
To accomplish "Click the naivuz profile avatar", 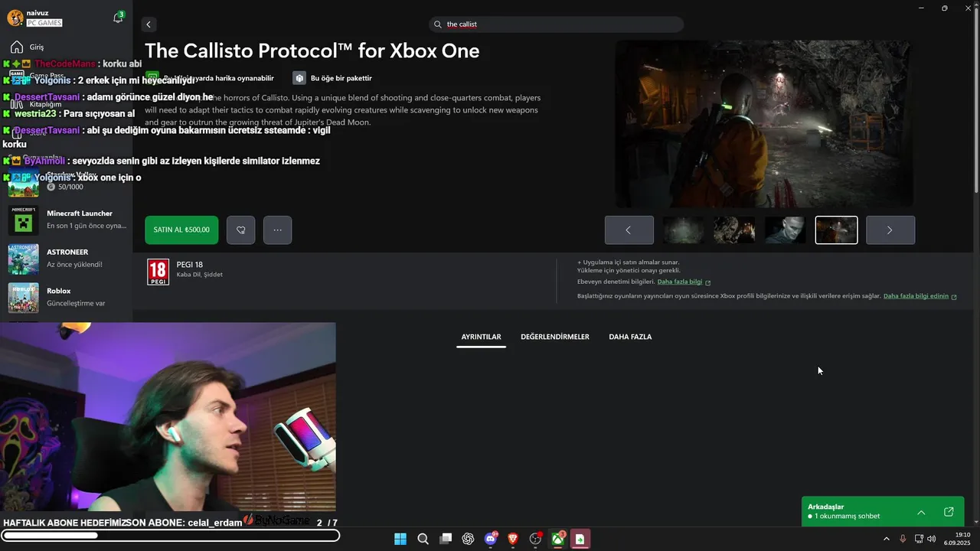I will (x=15, y=18).
